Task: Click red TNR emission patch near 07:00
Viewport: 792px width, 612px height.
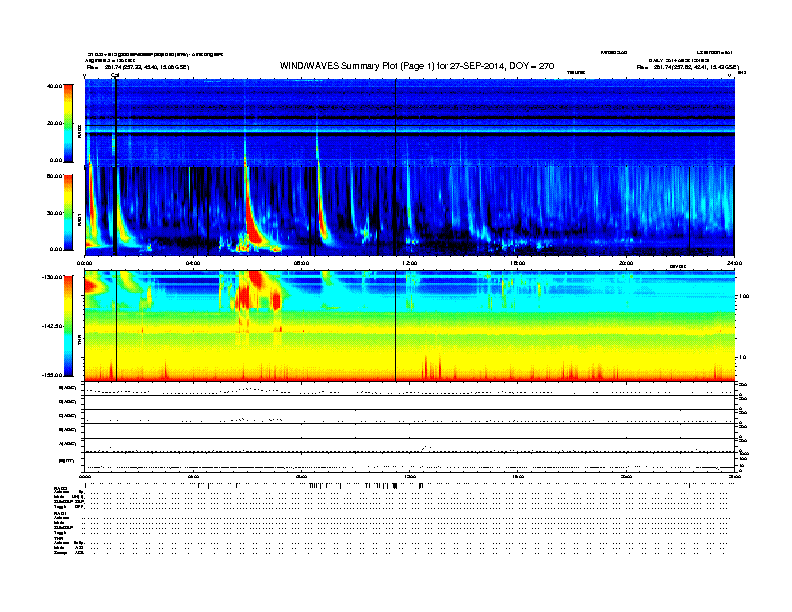Action: point(276,301)
